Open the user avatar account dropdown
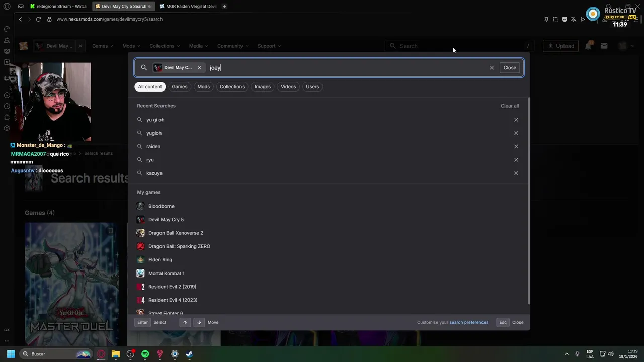The image size is (644, 362). (625, 46)
